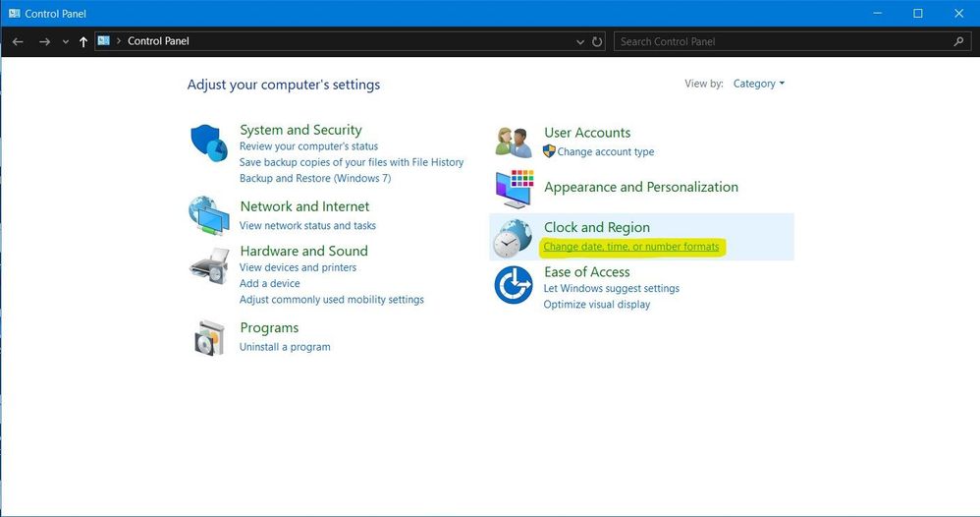Click Control Panel text in address bar
The image size is (980, 517).
(158, 40)
